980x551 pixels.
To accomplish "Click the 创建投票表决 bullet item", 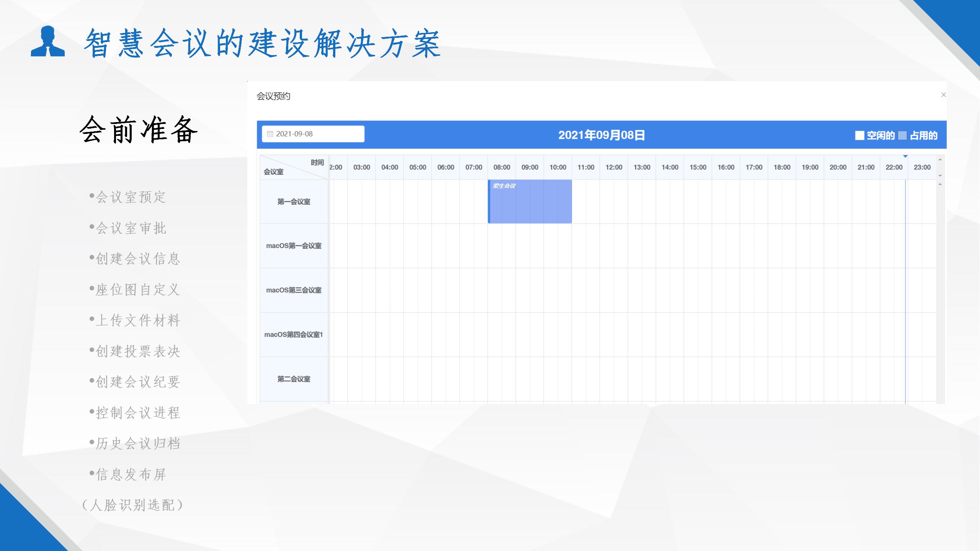I will (137, 351).
